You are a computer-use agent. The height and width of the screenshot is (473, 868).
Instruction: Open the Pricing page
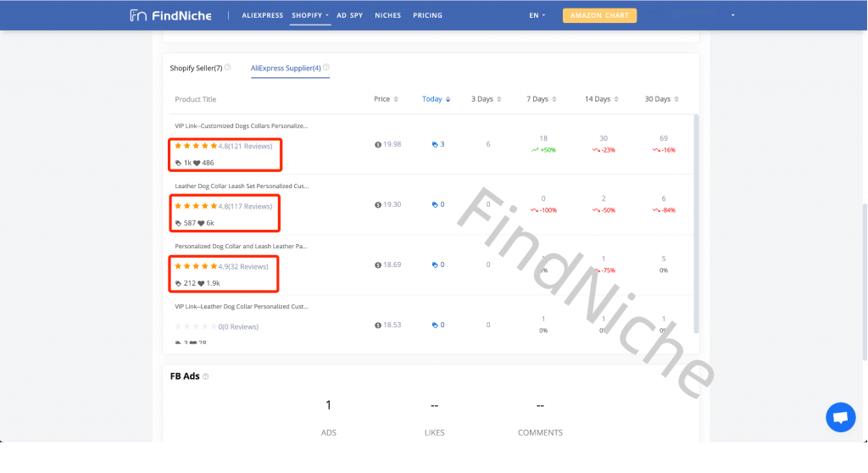[x=427, y=15]
